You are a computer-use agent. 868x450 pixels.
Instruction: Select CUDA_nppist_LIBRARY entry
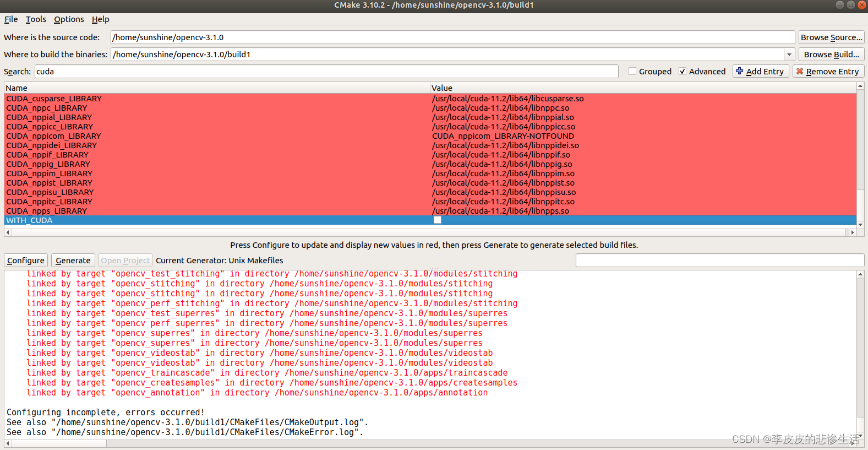point(49,183)
